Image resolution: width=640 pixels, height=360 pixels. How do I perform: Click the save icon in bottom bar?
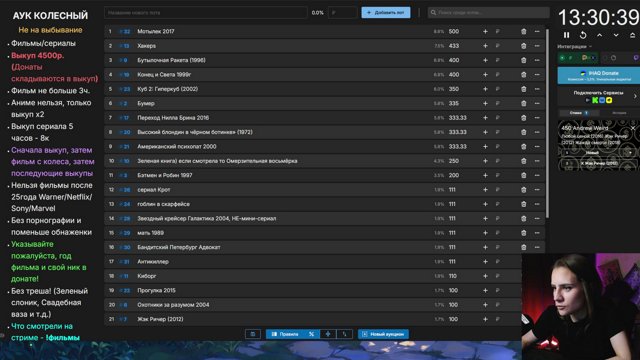(253, 334)
